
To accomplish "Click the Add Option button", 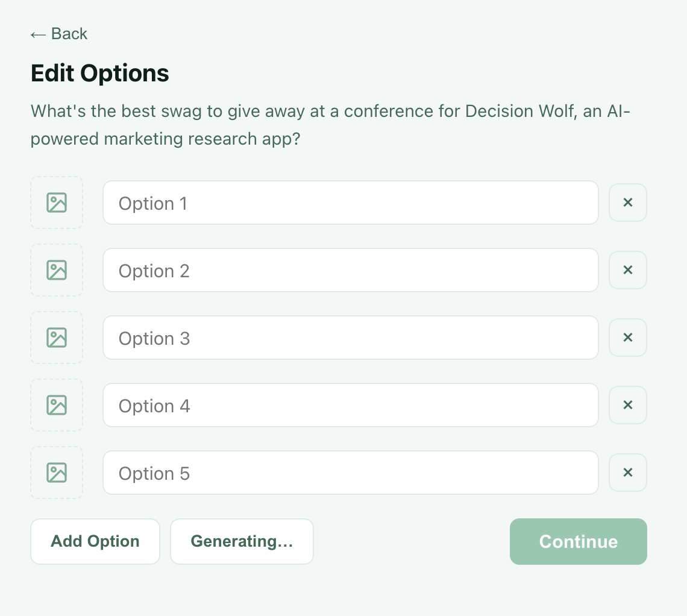I will (x=95, y=541).
